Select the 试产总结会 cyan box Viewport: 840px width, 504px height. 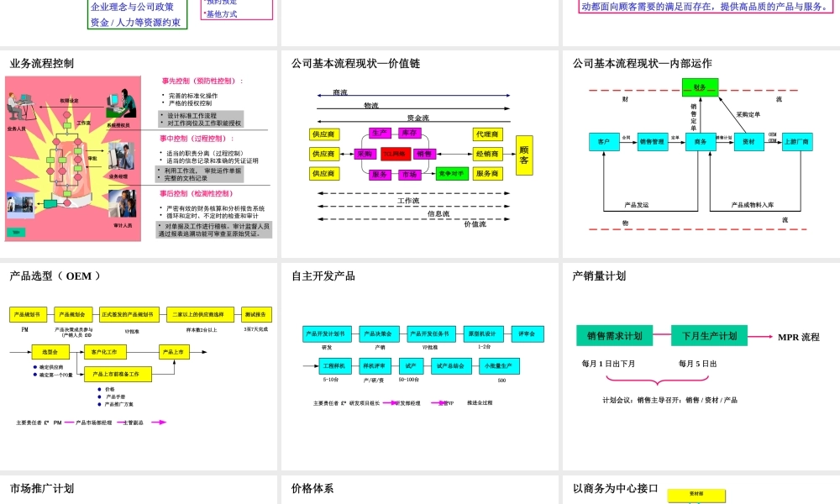[451, 366]
